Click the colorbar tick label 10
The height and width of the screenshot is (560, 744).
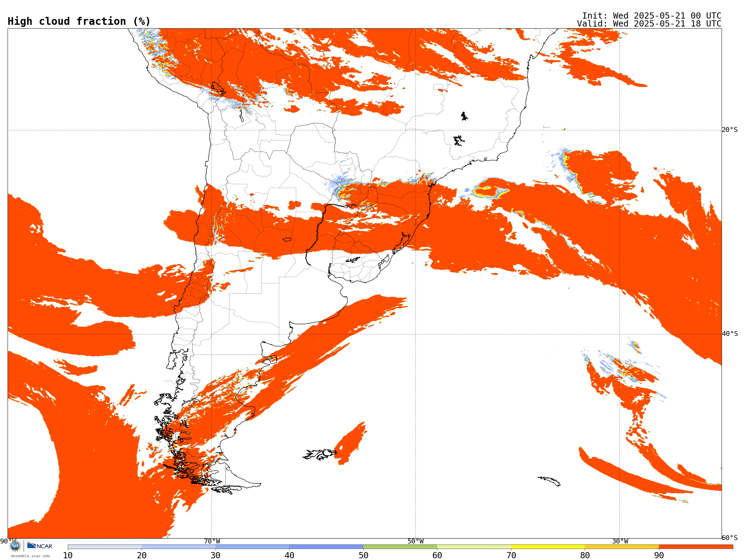pos(68,555)
